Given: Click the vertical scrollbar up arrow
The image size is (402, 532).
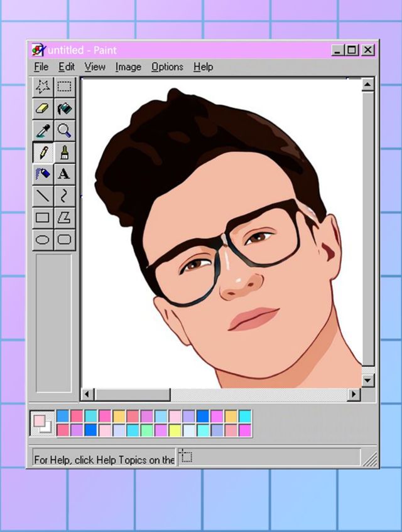Looking at the screenshot, I should [x=368, y=85].
